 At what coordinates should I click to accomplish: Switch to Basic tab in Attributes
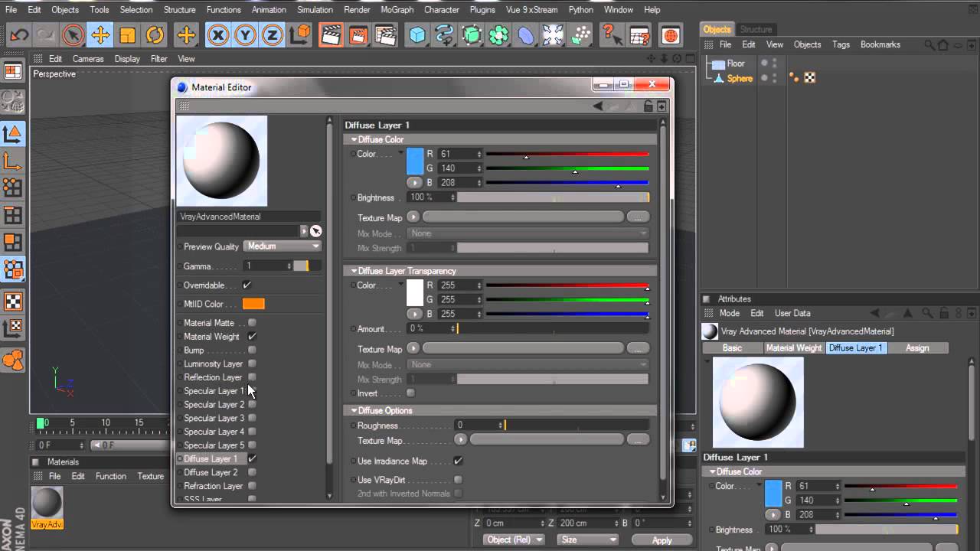coord(732,348)
